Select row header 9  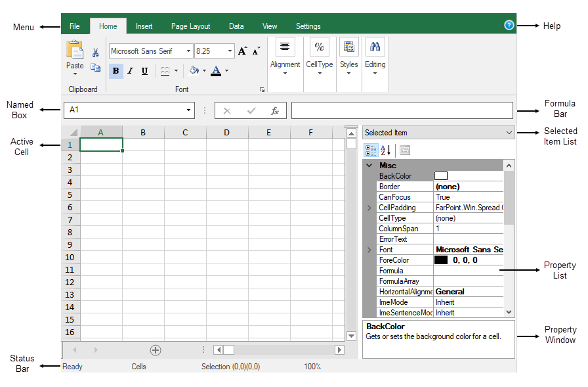coord(70,244)
